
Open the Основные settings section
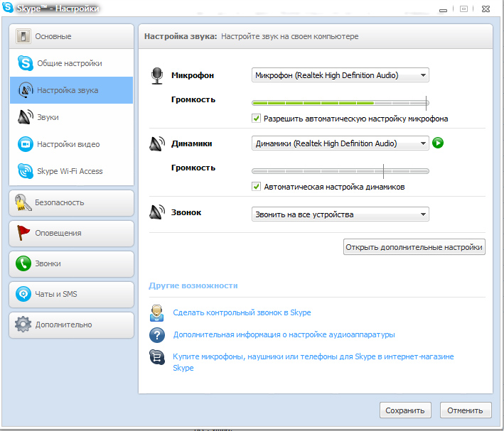(71, 36)
